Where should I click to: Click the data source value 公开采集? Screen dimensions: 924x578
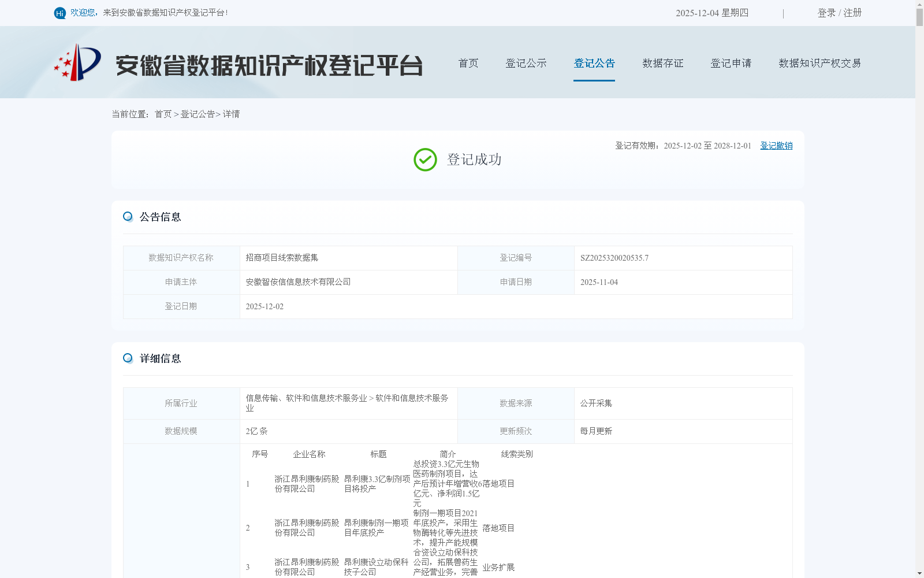596,403
